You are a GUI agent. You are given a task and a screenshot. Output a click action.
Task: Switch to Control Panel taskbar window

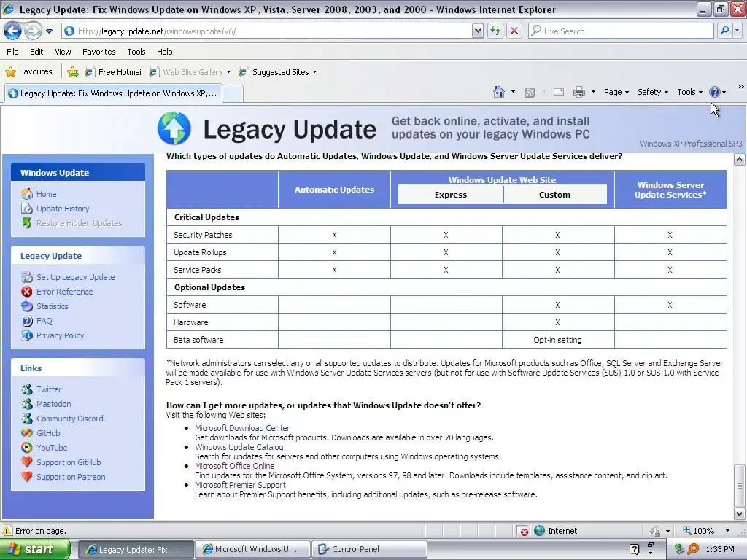[x=370, y=550]
